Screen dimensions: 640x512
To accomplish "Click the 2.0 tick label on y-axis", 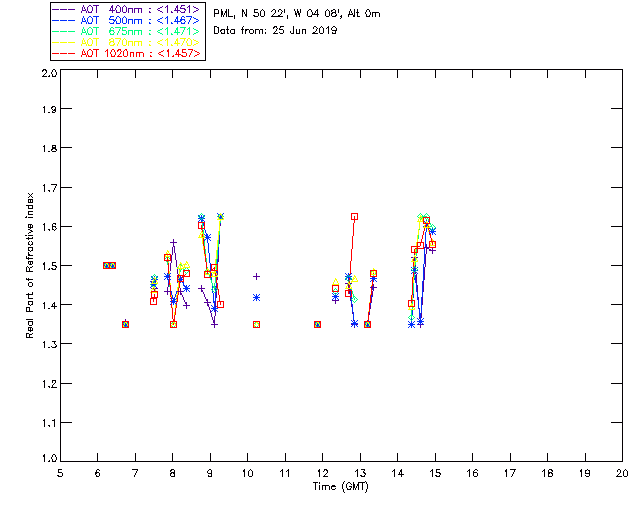I will click(x=47, y=74).
